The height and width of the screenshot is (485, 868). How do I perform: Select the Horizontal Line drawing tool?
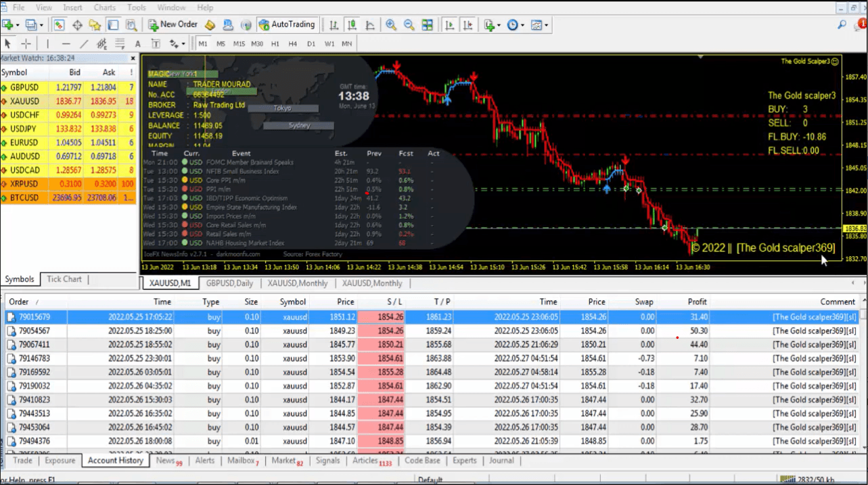(66, 44)
